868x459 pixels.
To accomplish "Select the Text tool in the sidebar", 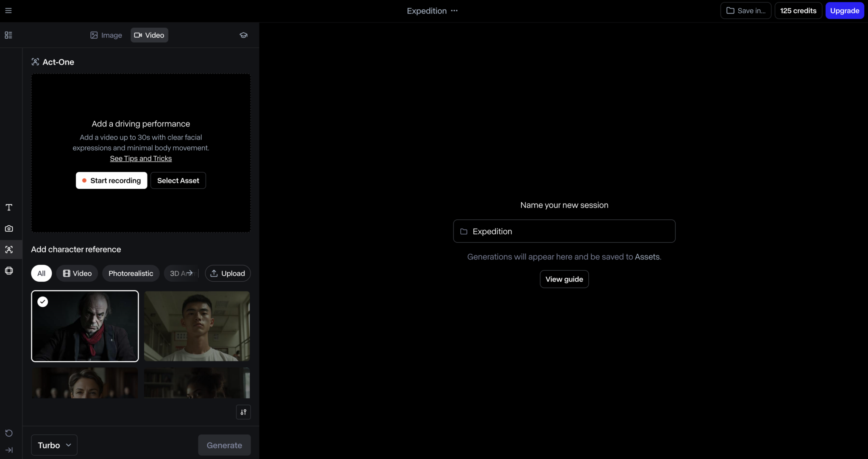I will 8,207.
